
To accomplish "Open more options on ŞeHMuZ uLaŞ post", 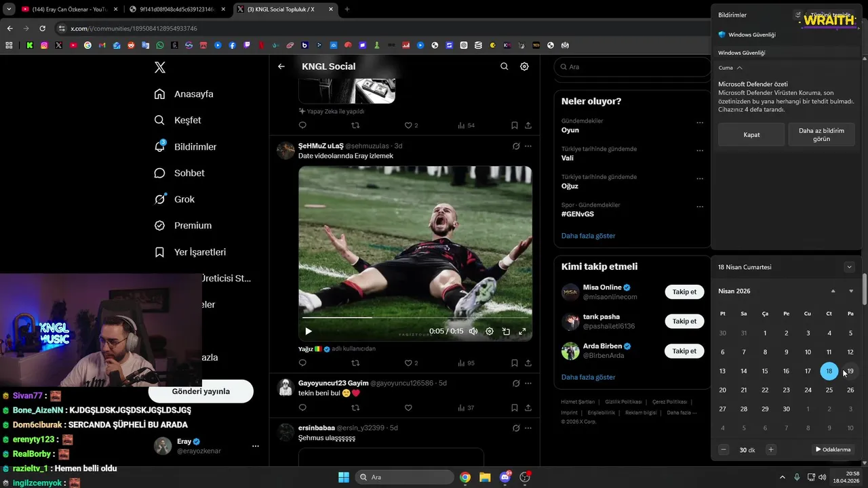I will (x=528, y=146).
